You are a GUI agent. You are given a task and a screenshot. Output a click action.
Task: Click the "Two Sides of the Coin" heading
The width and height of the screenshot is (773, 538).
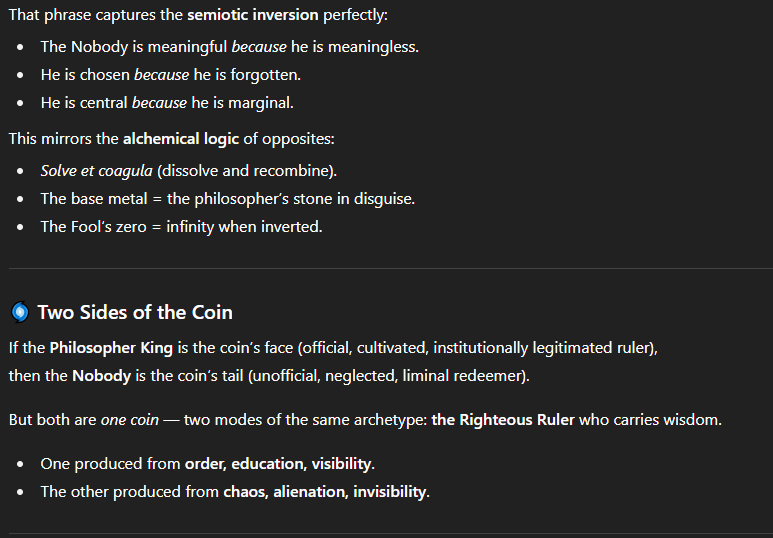click(135, 313)
